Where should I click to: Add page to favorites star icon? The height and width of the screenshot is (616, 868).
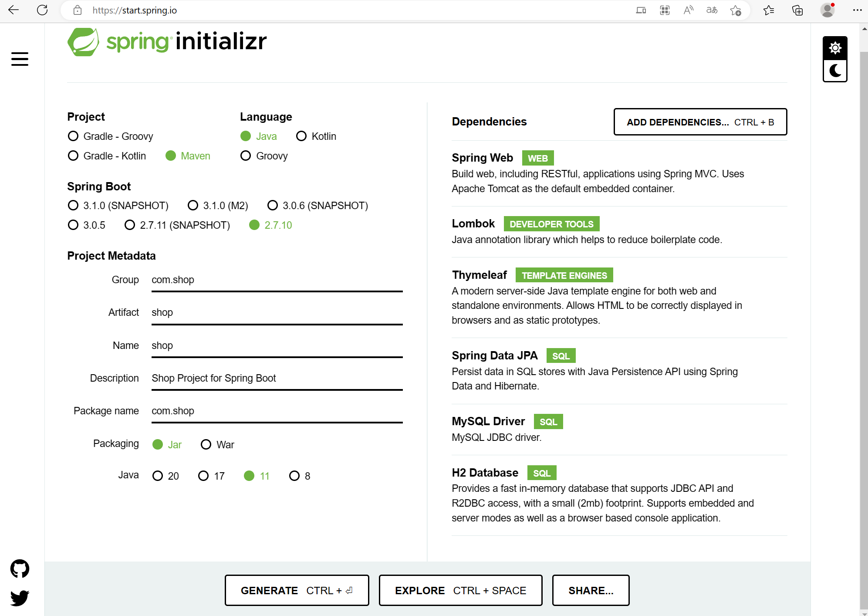pos(735,10)
